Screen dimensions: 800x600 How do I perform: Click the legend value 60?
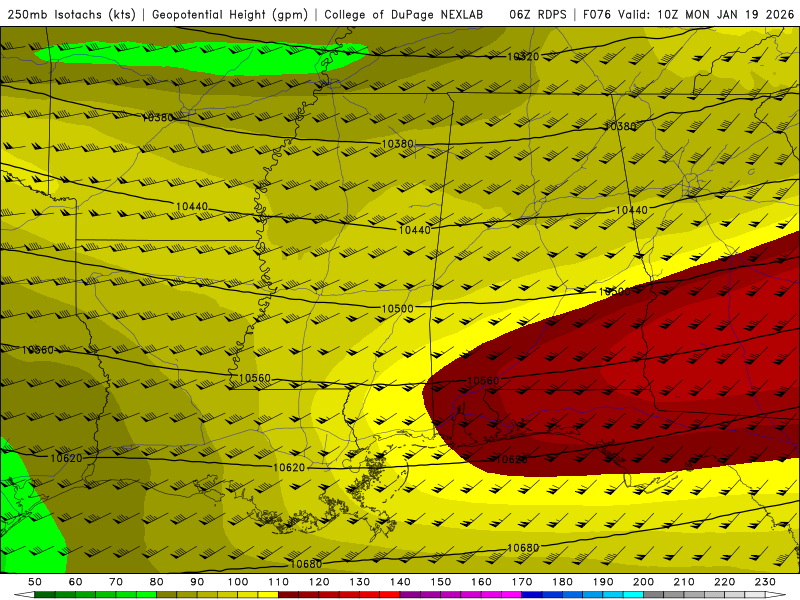76,582
